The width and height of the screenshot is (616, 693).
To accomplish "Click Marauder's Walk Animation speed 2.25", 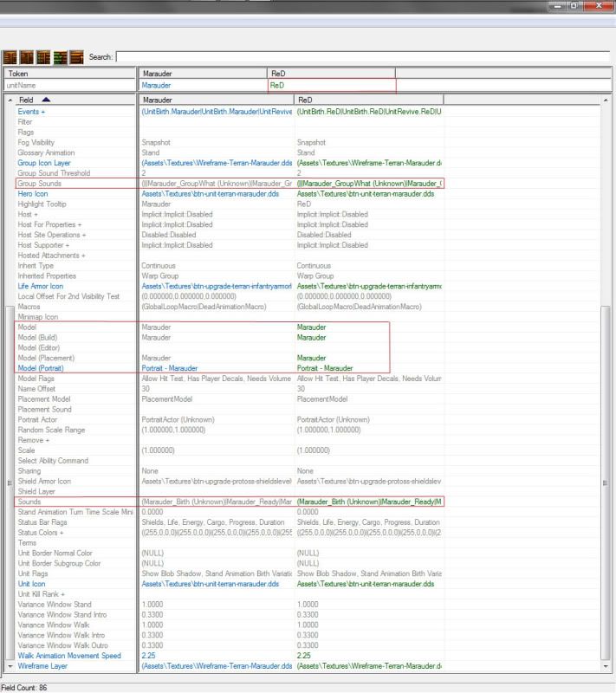I will (148, 656).
